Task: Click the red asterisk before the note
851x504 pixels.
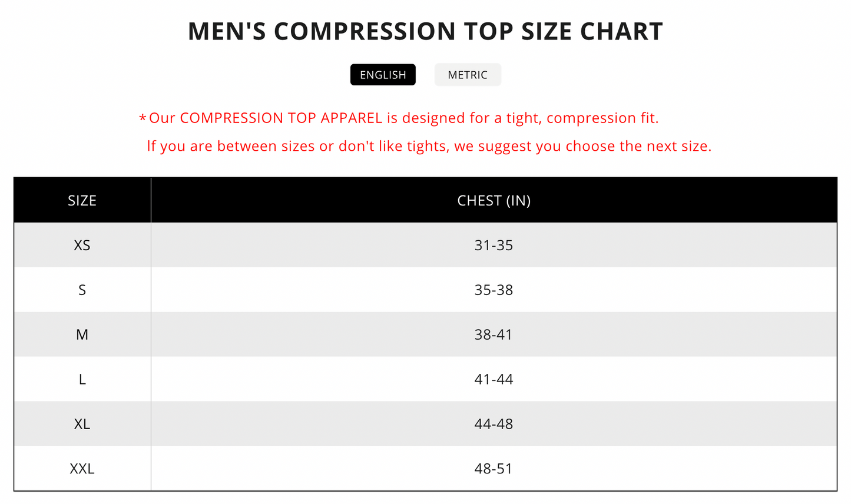Action: coord(143,119)
